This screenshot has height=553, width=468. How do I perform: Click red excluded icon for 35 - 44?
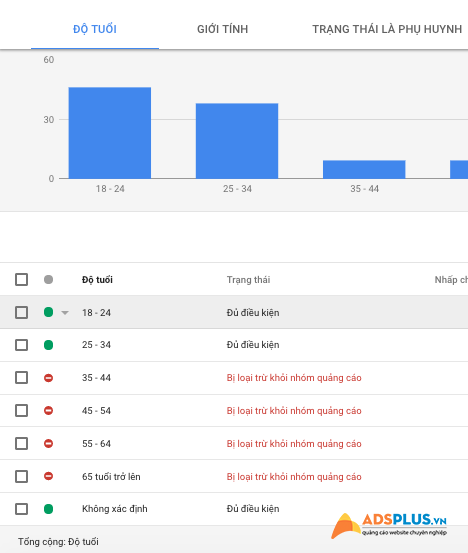[x=48, y=378]
